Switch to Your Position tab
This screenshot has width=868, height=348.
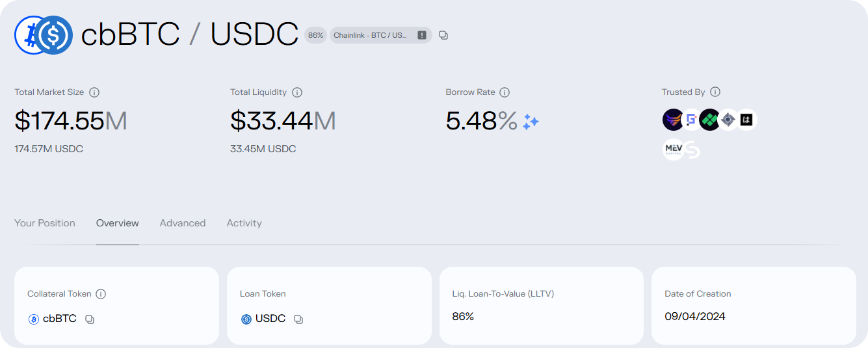pos(45,223)
